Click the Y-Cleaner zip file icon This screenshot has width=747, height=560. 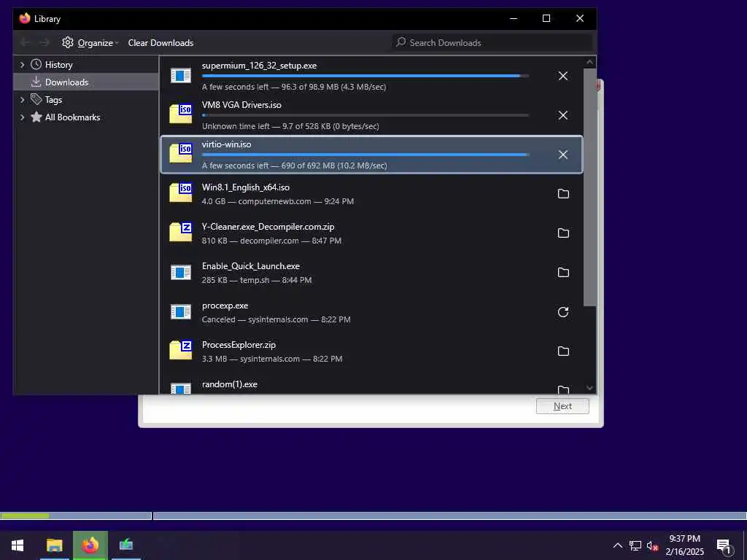[x=181, y=232]
